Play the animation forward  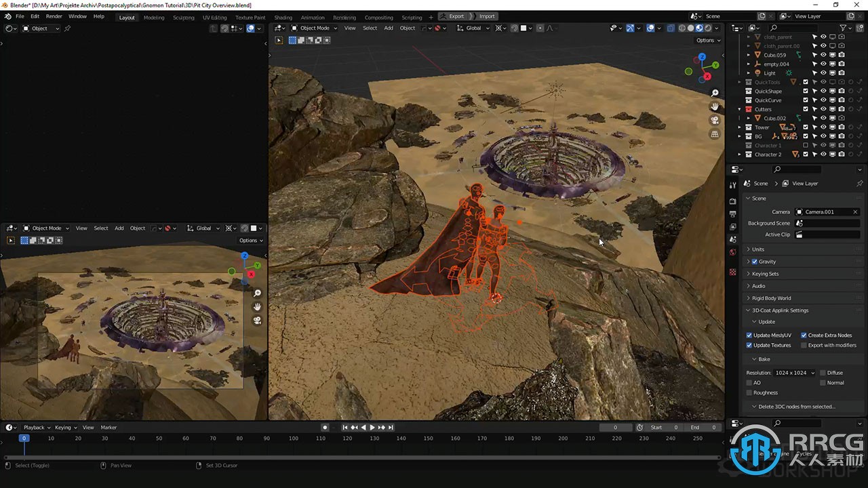pyautogui.click(x=372, y=428)
